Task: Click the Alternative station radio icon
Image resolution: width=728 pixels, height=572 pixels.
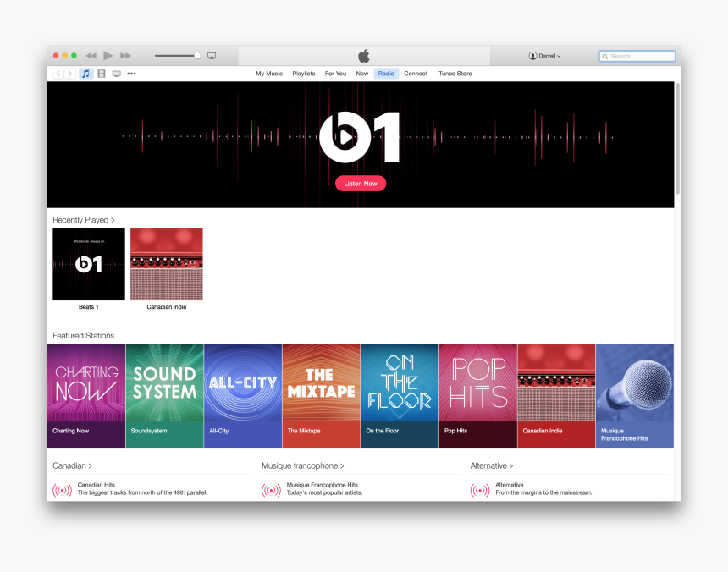Action: (480, 490)
